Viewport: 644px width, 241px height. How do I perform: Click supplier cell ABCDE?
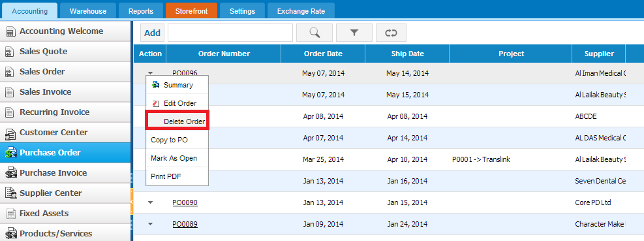point(586,116)
